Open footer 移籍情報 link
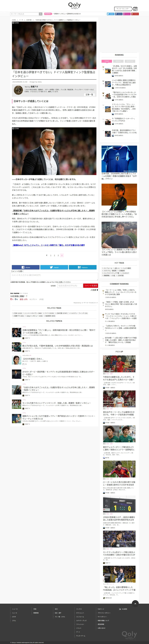149x644 pixels. tap(36, 613)
